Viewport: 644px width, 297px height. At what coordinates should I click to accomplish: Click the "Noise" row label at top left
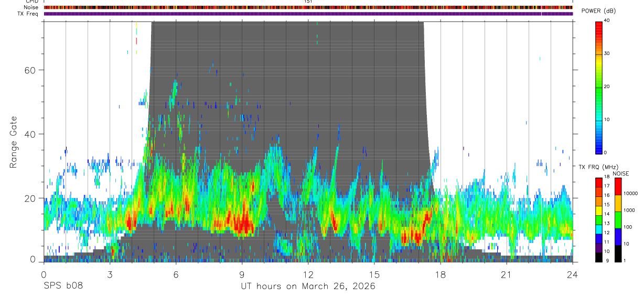31,8
